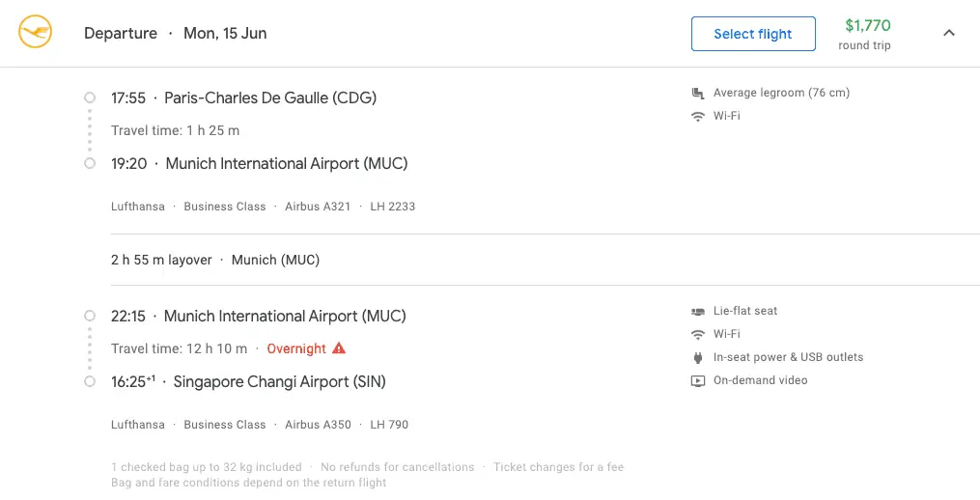Viewport: 980px width, 500px height.
Task: Click the 2 h 55 m layover row
Action: click(214, 260)
